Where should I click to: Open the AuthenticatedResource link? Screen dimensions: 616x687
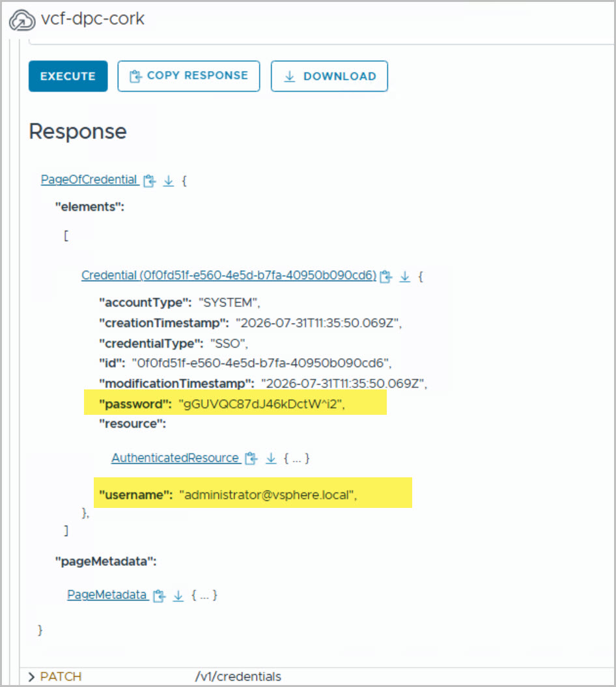(x=176, y=458)
